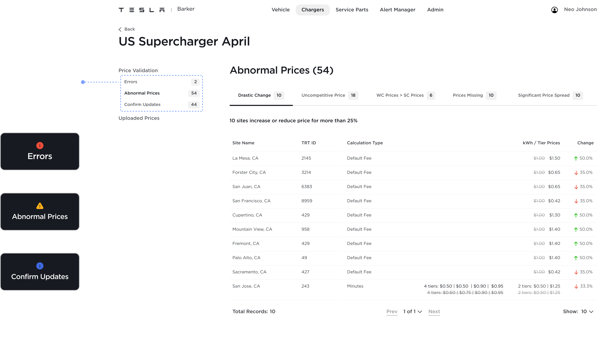
Task: Click red down arrow in Sacramento row
Action: 576,272
